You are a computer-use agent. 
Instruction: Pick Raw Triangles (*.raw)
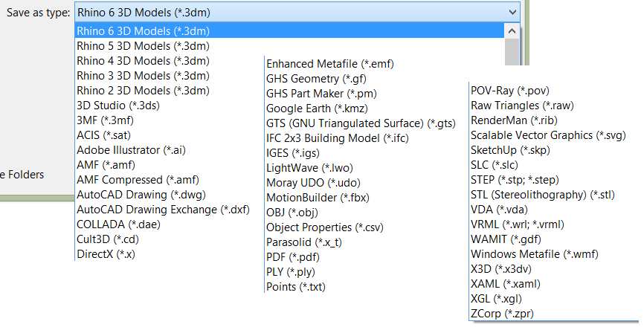coord(522,106)
